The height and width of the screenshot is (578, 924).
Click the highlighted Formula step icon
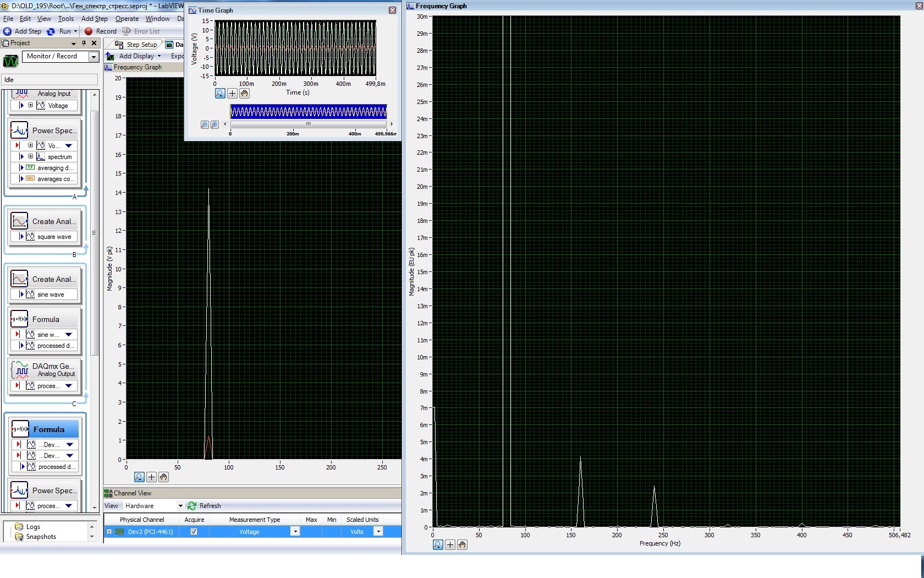20,429
